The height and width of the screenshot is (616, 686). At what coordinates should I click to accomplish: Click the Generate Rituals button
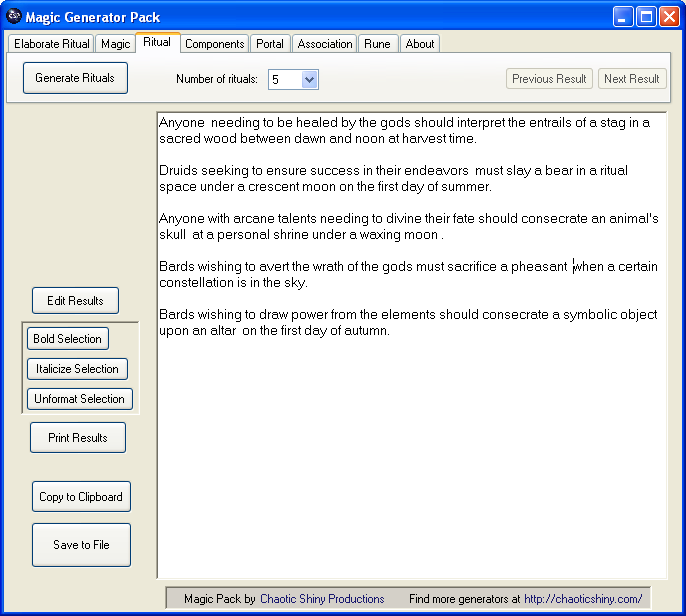(x=75, y=78)
